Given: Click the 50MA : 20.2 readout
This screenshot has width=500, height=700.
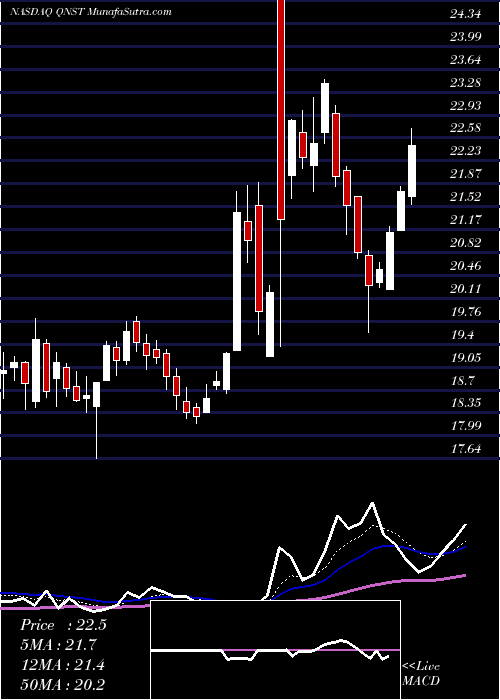Looking at the screenshot, I should coord(62,684).
